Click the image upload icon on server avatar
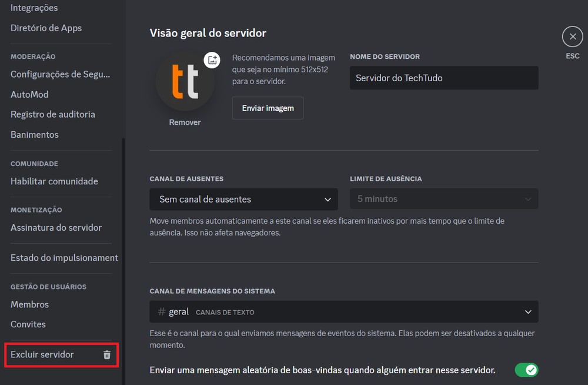The width and height of the screenshot is (588, 385). 212,59
